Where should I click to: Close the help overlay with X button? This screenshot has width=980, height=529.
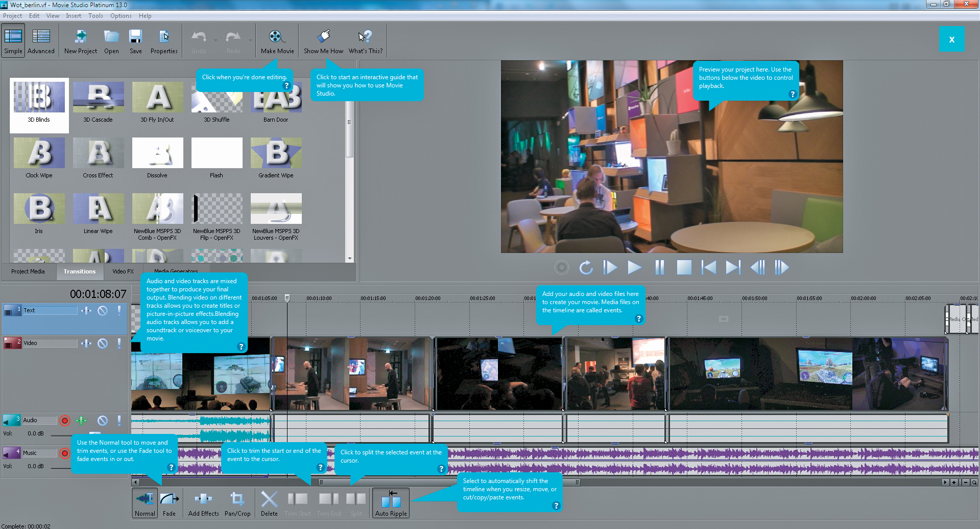coord(951,39)
